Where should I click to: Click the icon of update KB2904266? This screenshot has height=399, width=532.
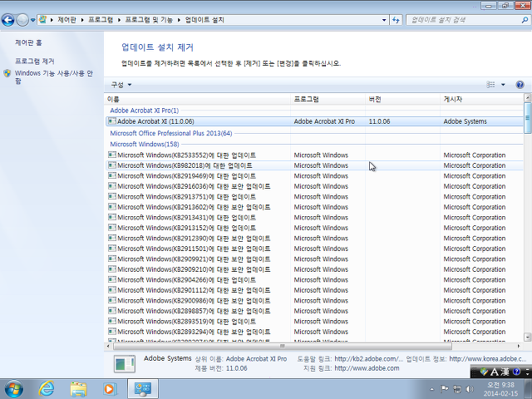point(112,279)
